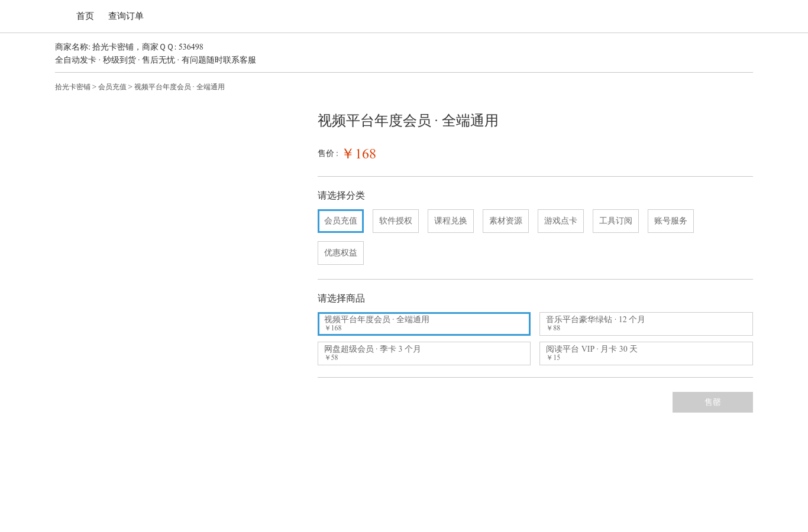Select the 账号服务 category
Image resolution: width=808 pixels, height=532 pixels.
click(x=671, y=221)
